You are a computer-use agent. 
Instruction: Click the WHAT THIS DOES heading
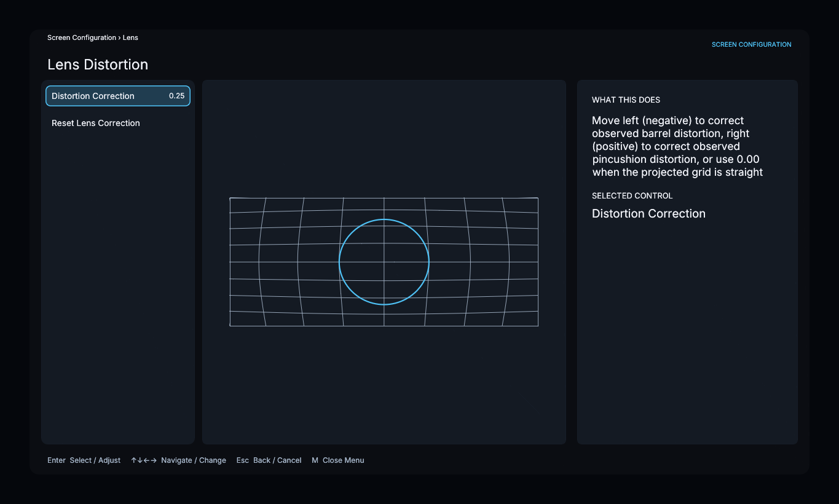626,100
